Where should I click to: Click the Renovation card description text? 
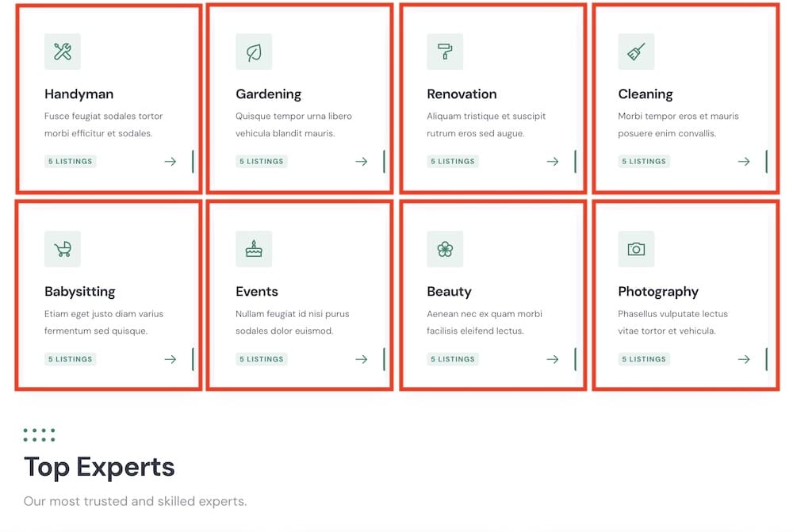[486, 124]
